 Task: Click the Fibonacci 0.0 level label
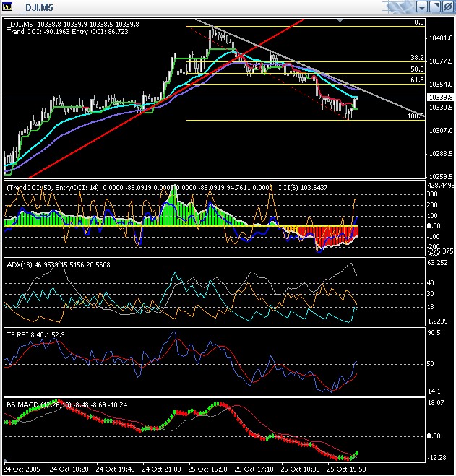pos(419,22)
